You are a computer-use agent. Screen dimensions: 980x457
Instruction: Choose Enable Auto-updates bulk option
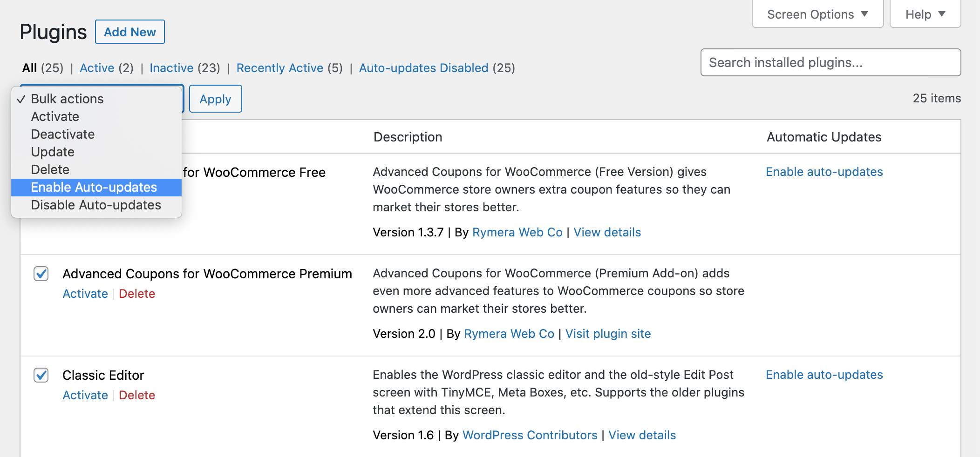tap(96, 187)
